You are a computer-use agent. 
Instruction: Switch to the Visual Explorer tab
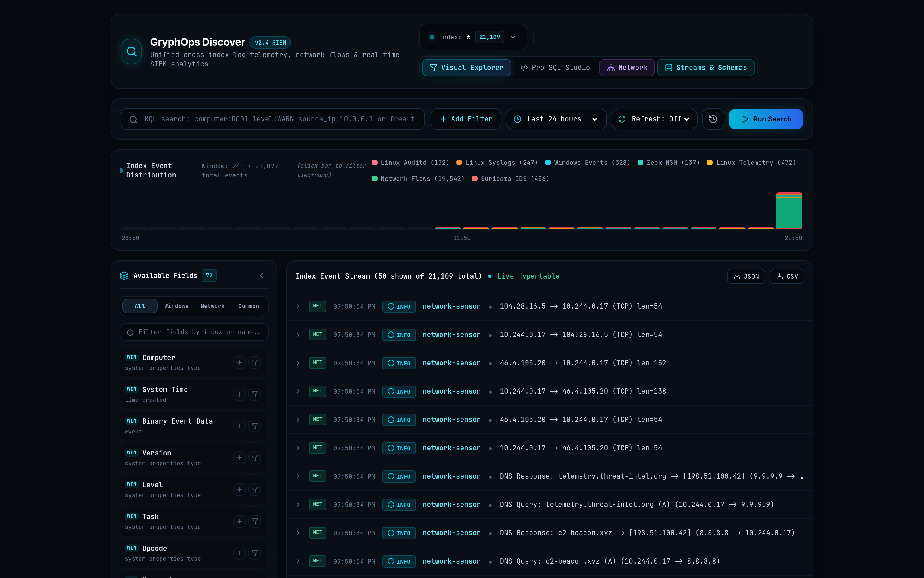tap(466, 68)
